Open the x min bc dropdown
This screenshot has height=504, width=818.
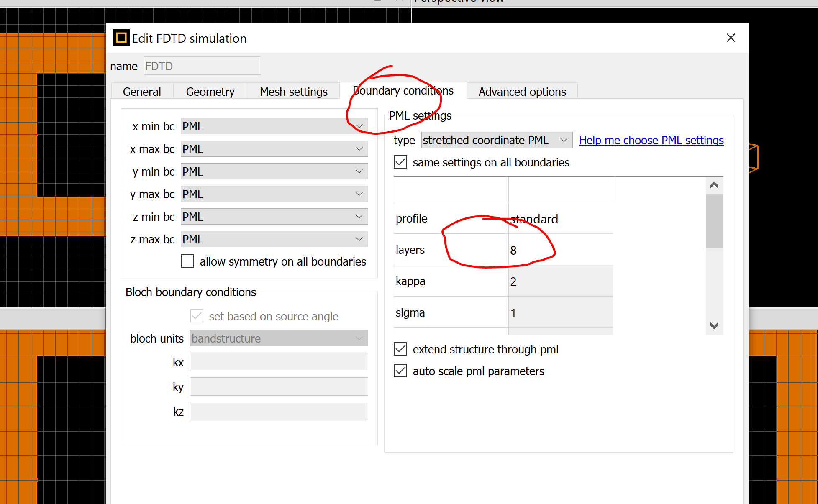[274, 126]
